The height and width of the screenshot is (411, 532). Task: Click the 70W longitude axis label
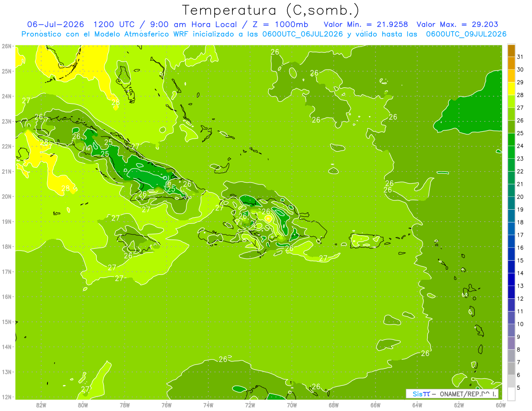292,405
